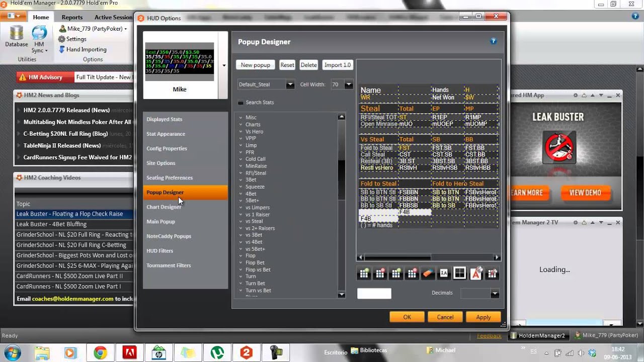Select Chart Designer in the sidebar
Screen dimensions: 644x362
tap(164, 207)
